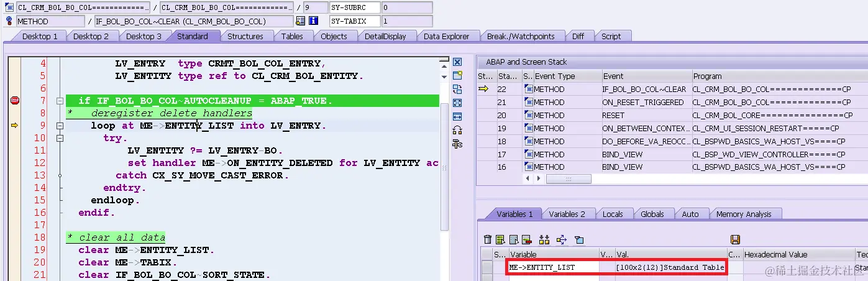Open the Script tab
The width and height of the screenshot is (868, 281).
[611, 36]
